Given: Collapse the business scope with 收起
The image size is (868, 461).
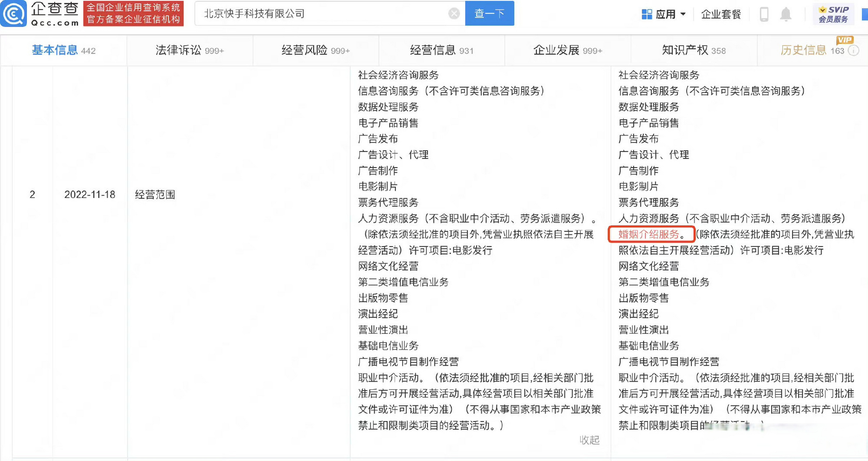Looking at the screenshot, I should tap(589, 440).
